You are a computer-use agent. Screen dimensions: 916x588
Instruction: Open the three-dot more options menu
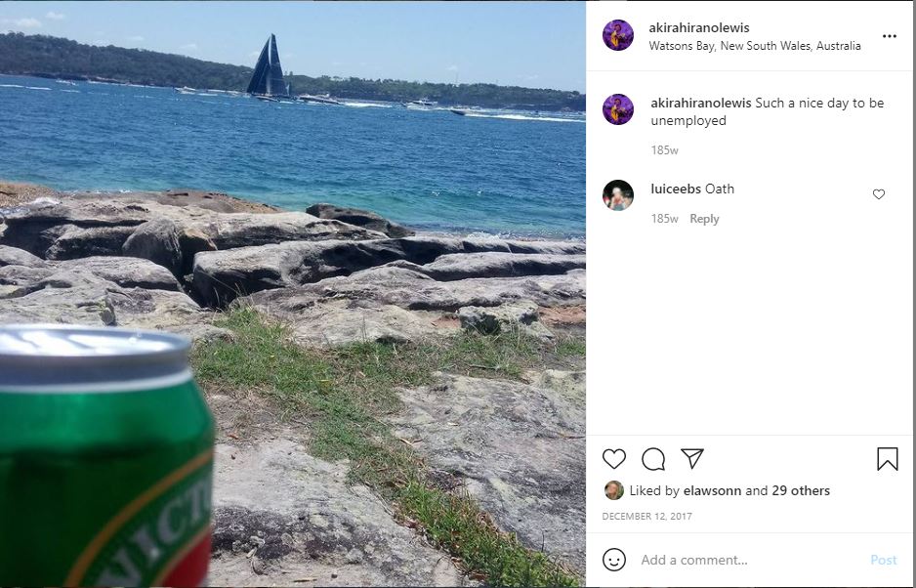(889, 36)
